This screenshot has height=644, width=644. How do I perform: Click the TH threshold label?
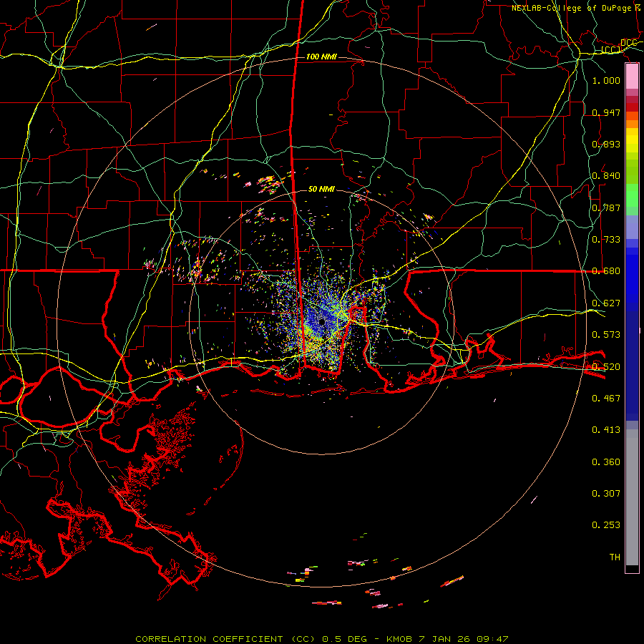(x=615, y=557)
